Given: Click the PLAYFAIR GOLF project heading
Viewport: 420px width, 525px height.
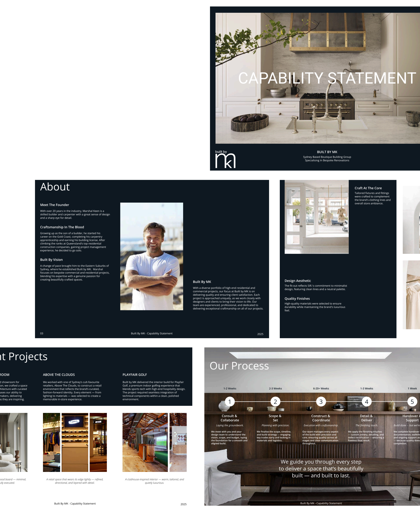Looking at the screenshot, I should pyautogui.click(x=135, y=374).
